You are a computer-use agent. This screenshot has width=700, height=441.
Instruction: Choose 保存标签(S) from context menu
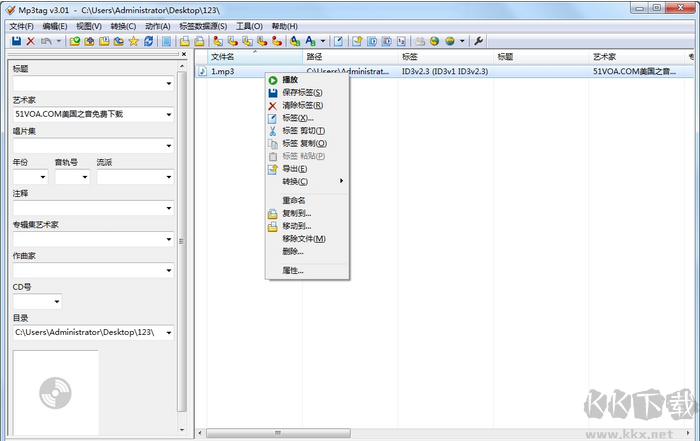coord(302,93)
